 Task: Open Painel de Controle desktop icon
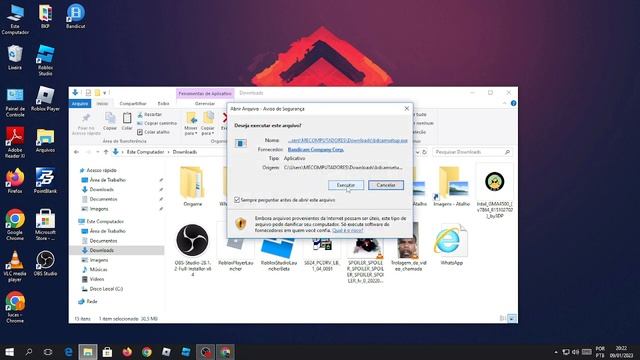pyautogui.click(x=15, y=102)
